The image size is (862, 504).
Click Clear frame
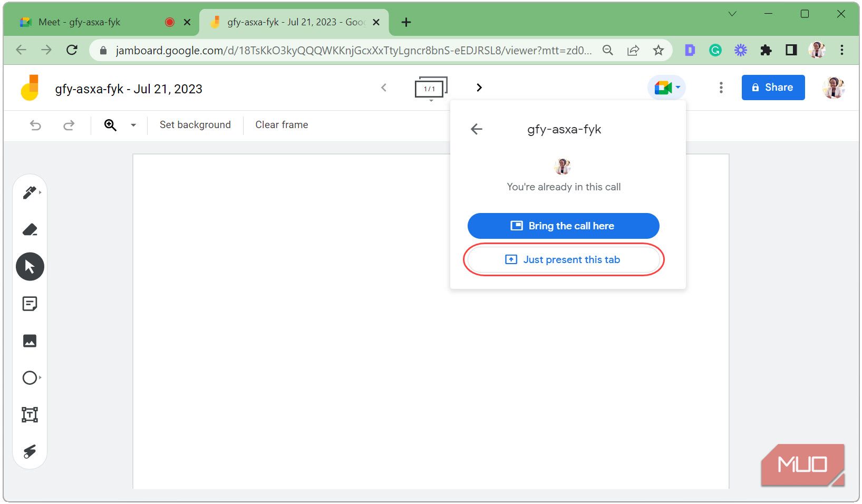point(282,125)
